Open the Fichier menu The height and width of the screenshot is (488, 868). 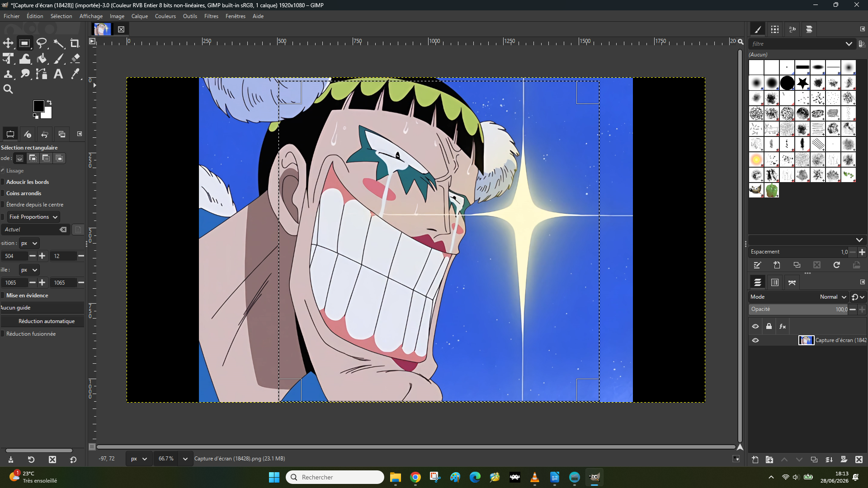point(12,16)
